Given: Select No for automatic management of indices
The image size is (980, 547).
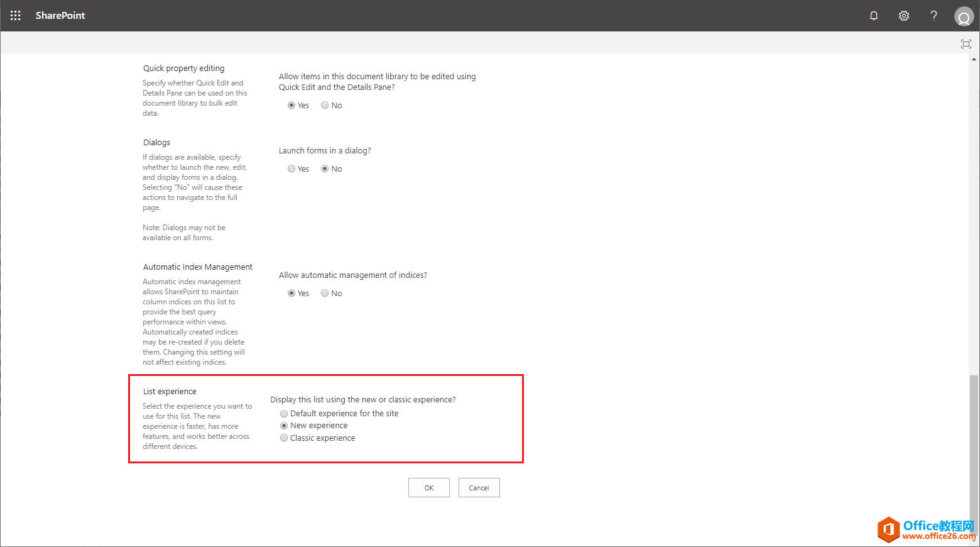Looking at the screenshot, I should [324, 293].
